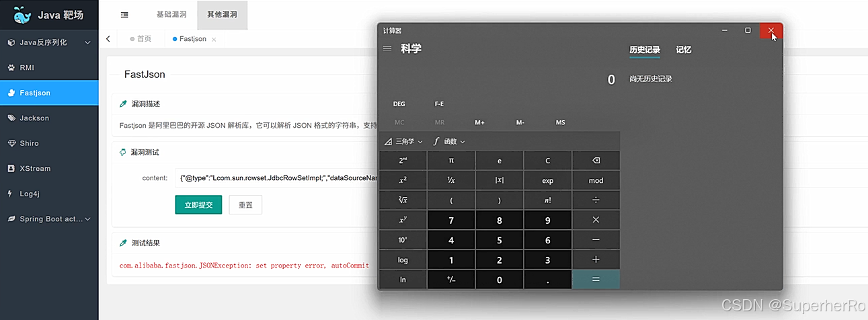Click the calculator M- memory button
The width and height of the screenshot is (868, 320).
(520, 122)
